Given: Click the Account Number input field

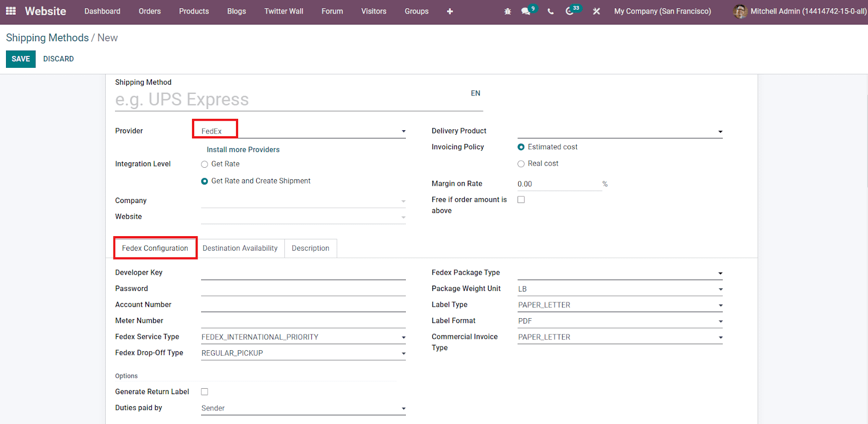Looking at the screenshot, I should point(303,305).
